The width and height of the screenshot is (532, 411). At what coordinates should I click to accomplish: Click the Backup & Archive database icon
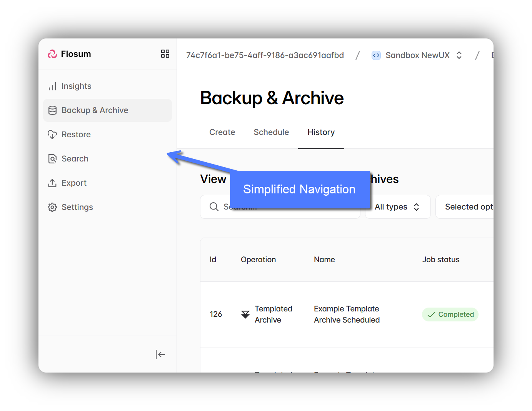[52, 110]
